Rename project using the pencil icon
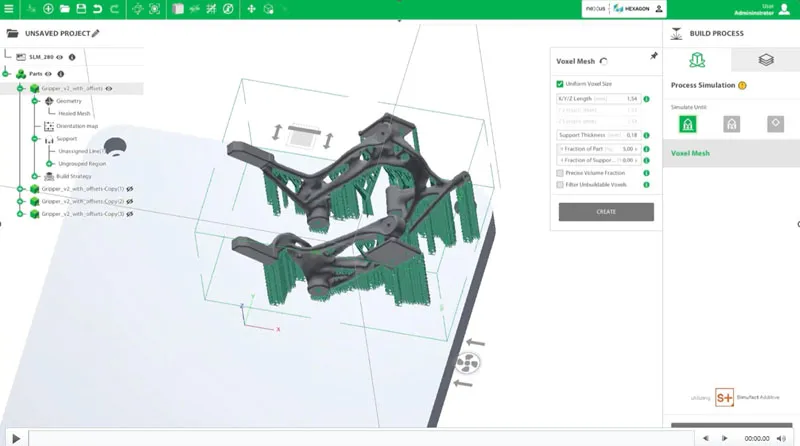This screenshot has width=800, height=446. (96, 33)
